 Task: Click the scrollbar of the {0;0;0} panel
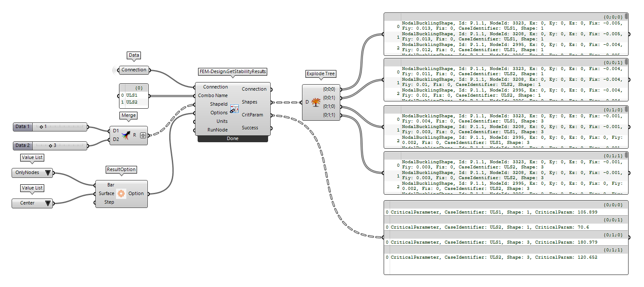(626, 17)
